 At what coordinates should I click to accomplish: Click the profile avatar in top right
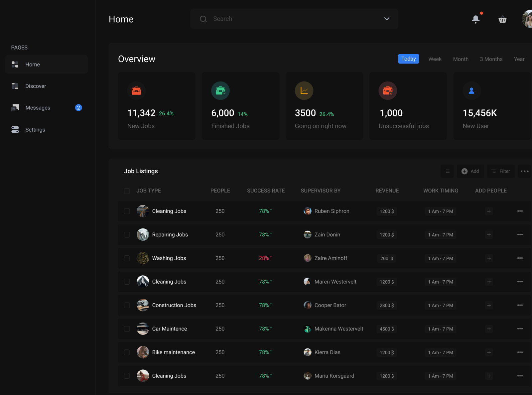click(528, 19)
